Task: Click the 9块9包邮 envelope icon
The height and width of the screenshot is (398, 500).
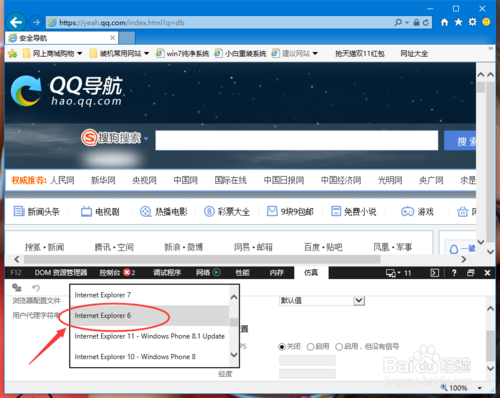Action: tap(272, 211)
